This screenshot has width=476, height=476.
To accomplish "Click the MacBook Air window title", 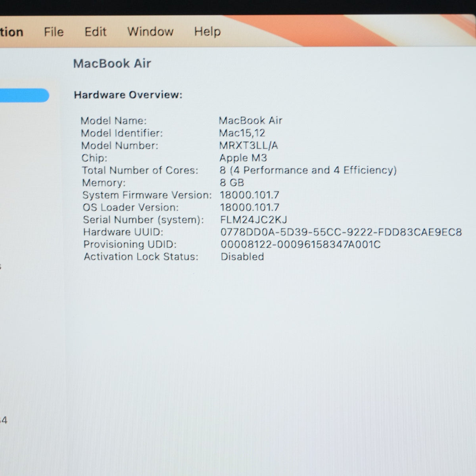I will point(112,63).
